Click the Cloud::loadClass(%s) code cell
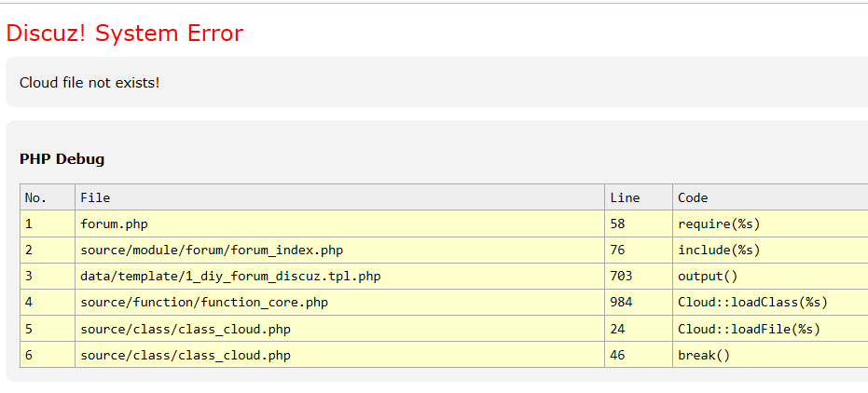Screen dimensions: 868x393 pyautogui.click(x=752, y=302)
